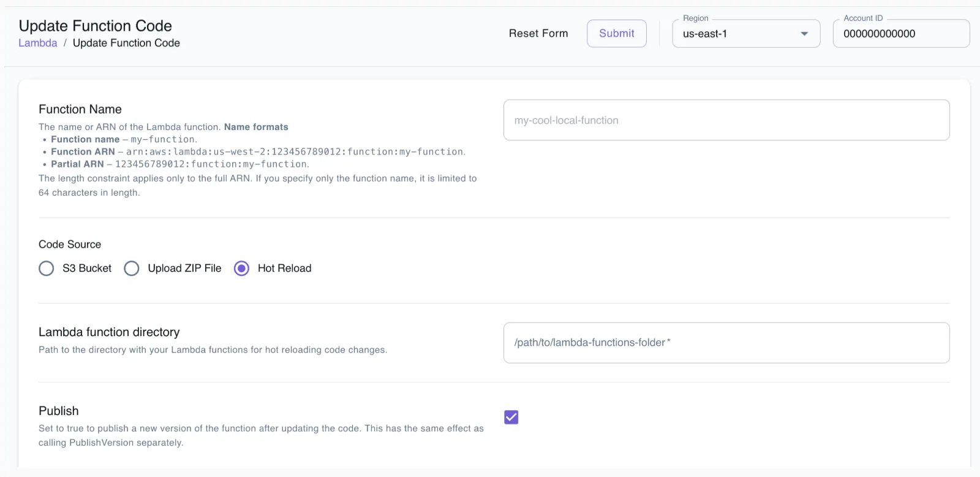Click the Function Name text input
The height and width of the screenshot is (477, 980).
pos(726,120)
